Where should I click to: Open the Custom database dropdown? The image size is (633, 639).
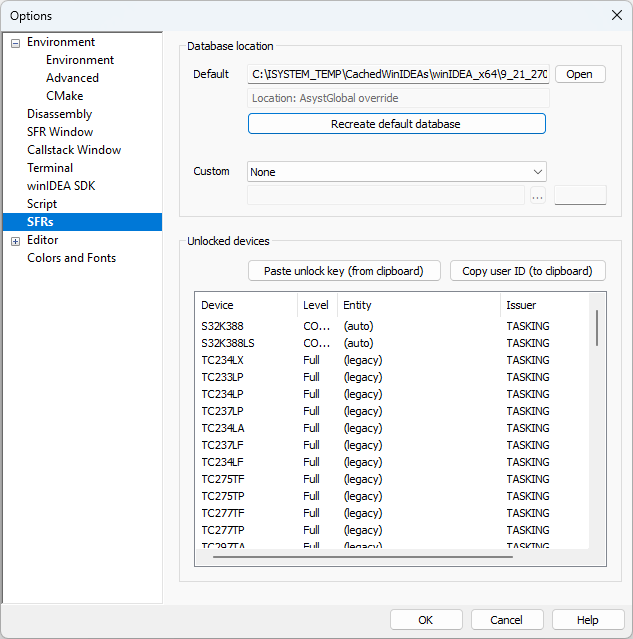[396, 172]
